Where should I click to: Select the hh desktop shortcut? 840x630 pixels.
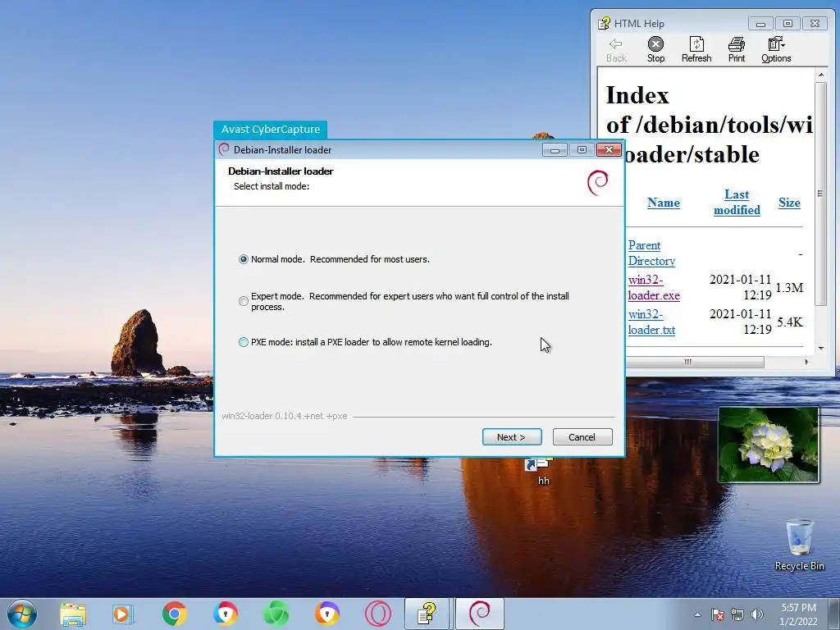click(540, 470)
